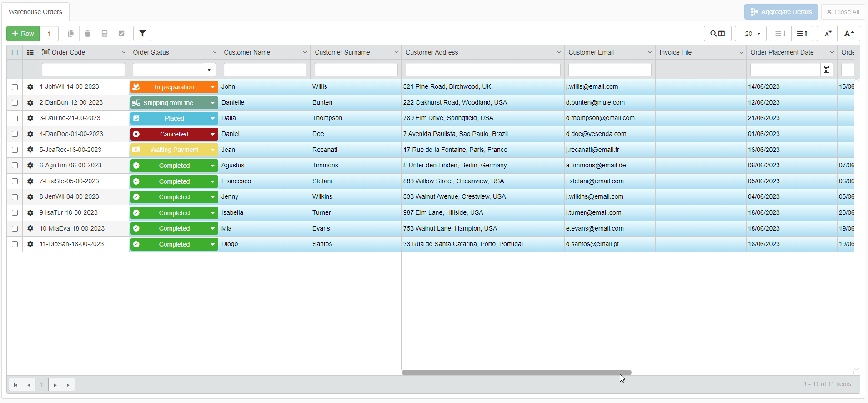Click the copy rows icon in toolbar
The width and height of the screenshot is (868, 403).
(70, 34)
